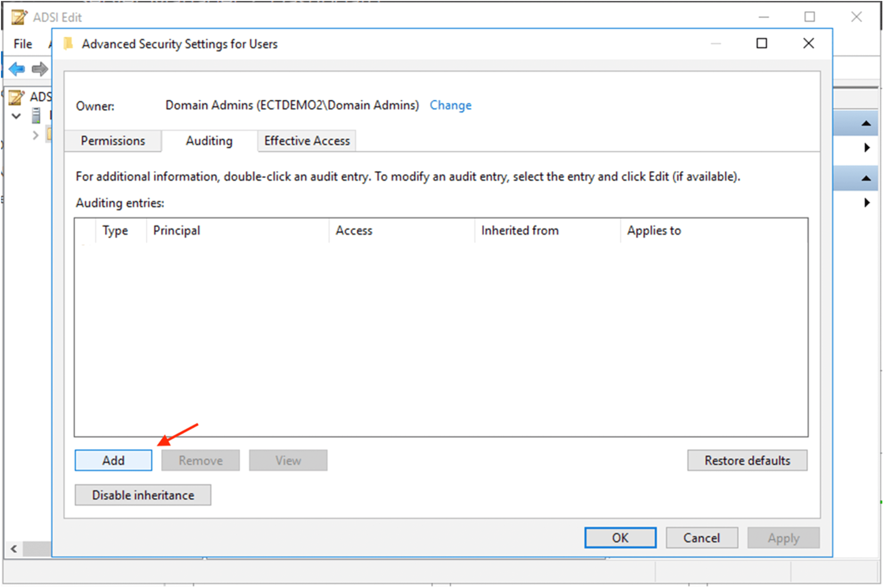
Task: Click left arrow of horizontal scrollbar
Action: [14, 549]
